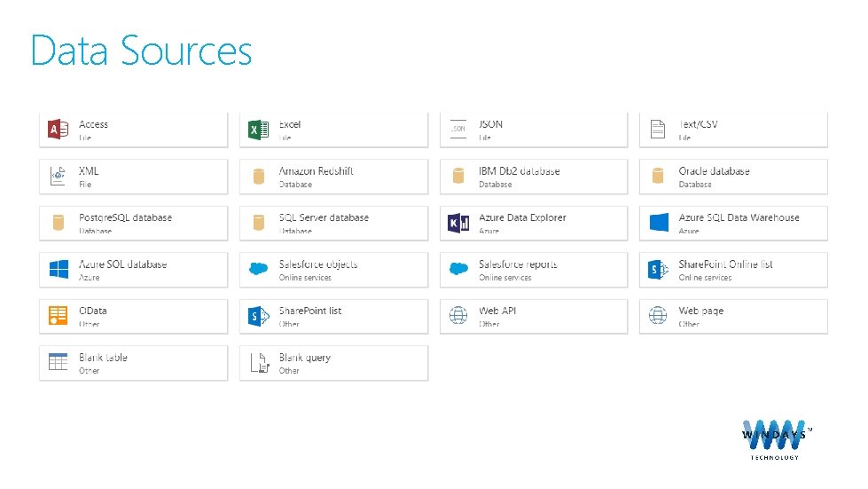The image size is (868, 489).
Task: Click the PostgreSQL database cylinder icon
Action: 59,223
